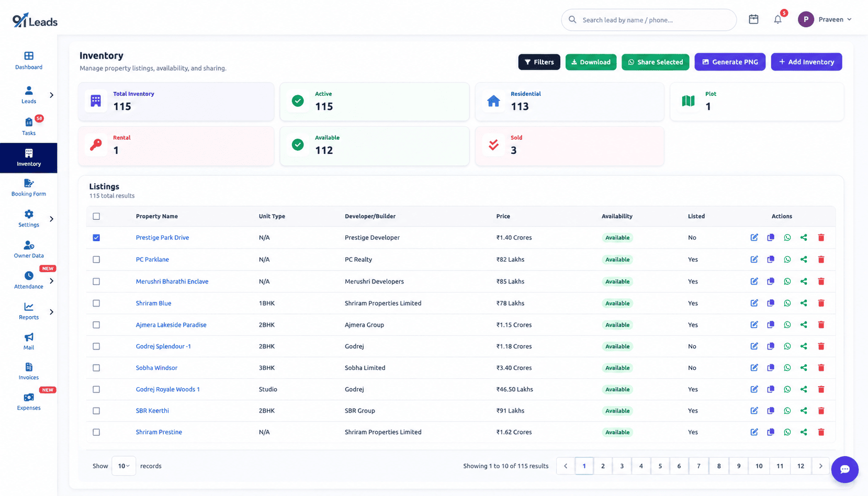Toggle the select-all listings checkbox

tap(96, 216)
